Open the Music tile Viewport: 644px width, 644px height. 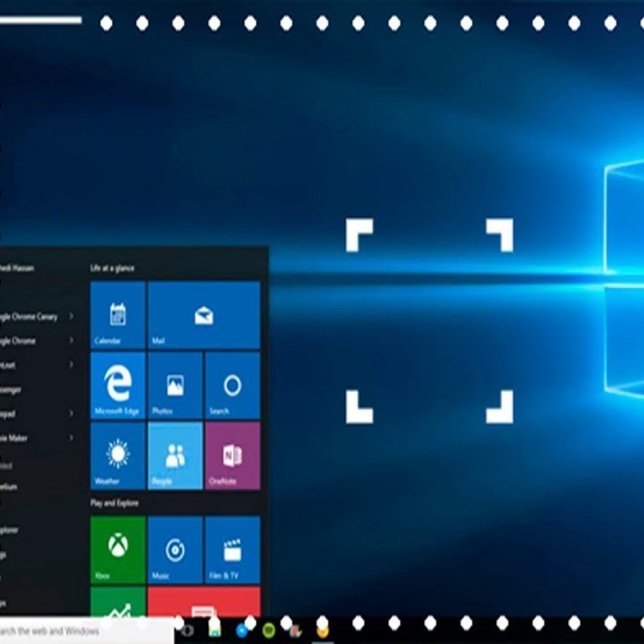pos(175,550)
